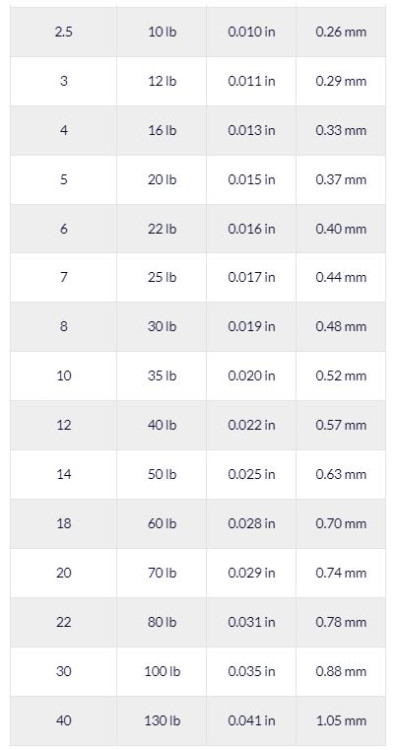
Task: Click the 0.33 mm cell
Action: pos(341,131)
